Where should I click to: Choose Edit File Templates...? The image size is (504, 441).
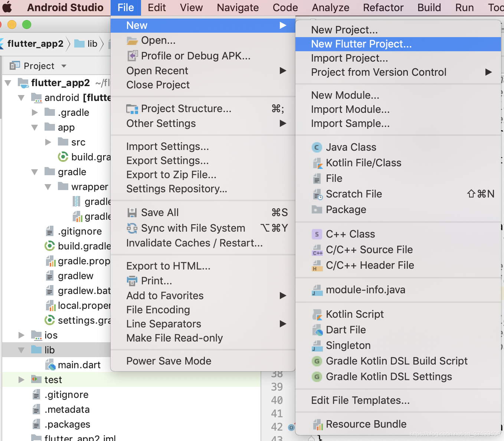point(398,400)
